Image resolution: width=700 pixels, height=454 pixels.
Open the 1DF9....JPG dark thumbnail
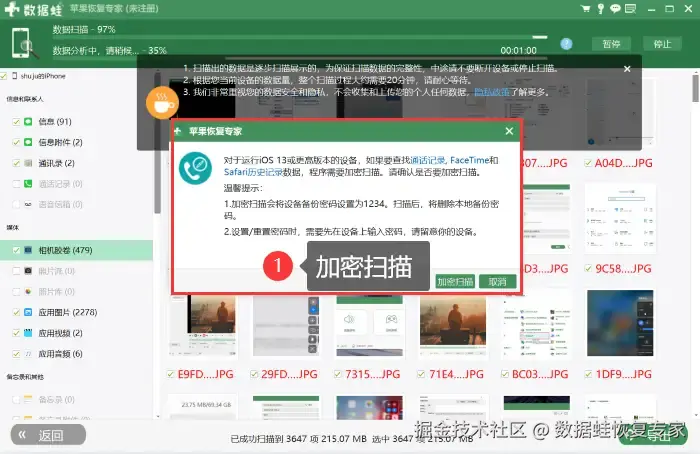pos(620,323)
